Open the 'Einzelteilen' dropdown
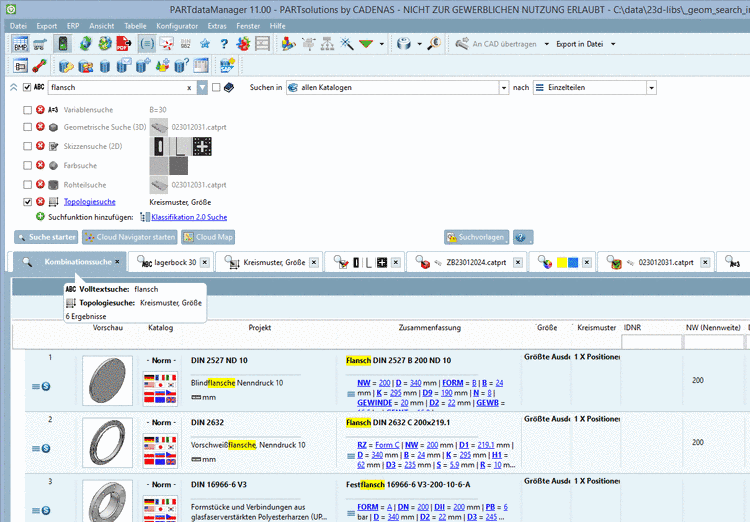The width and height of the screenshot is (750, 522). point(651,88)
